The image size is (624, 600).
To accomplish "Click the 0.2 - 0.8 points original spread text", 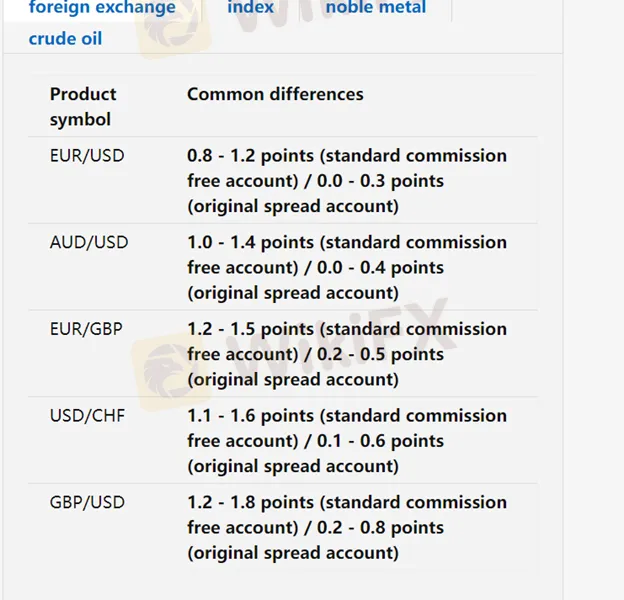I will [380, 528].
